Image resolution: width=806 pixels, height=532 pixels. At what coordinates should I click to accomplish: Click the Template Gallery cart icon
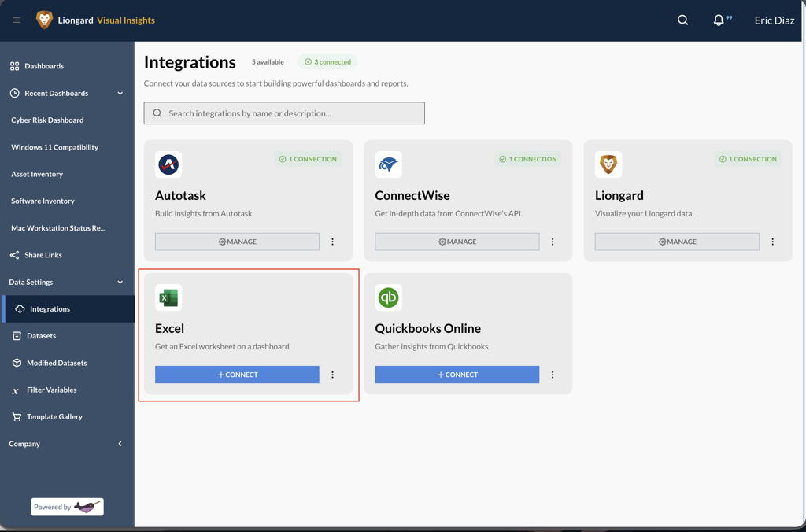tap(17, 417)
